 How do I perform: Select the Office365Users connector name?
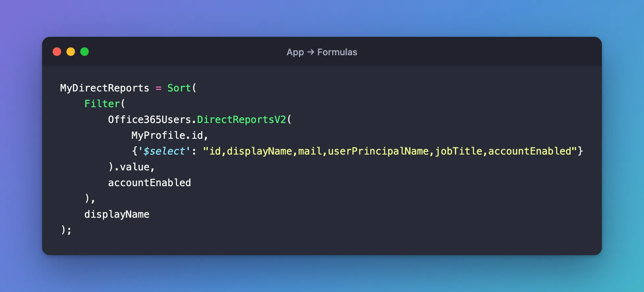[149, 119]
